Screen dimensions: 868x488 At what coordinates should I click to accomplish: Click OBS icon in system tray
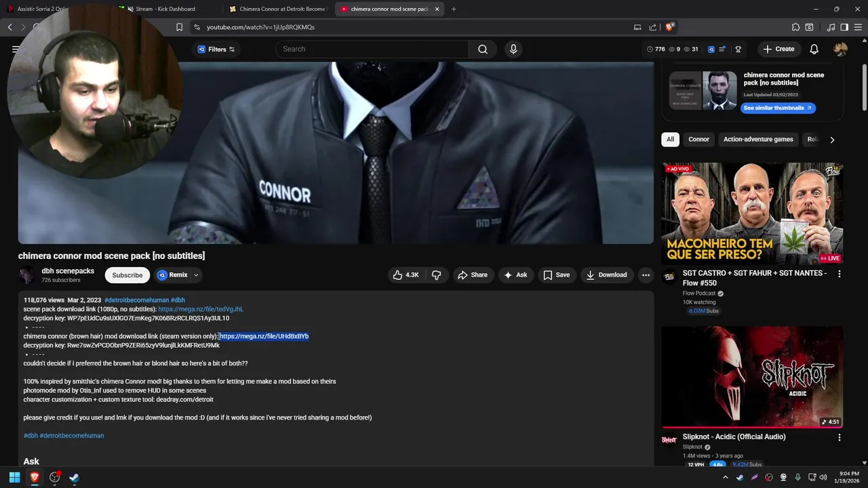[x=768, y=477]
